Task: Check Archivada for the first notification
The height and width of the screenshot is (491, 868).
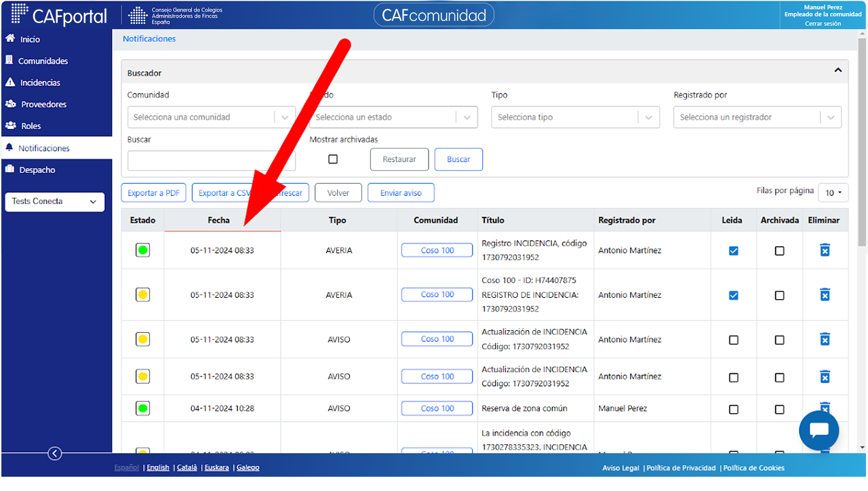Action: [779, 250]
